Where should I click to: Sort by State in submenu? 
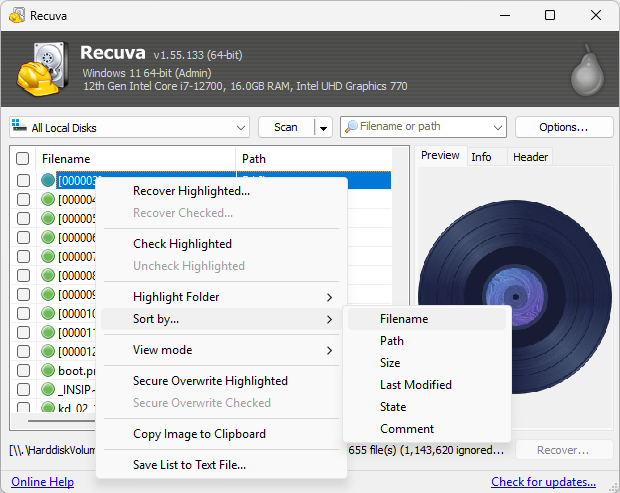click(x=427, y=407)
